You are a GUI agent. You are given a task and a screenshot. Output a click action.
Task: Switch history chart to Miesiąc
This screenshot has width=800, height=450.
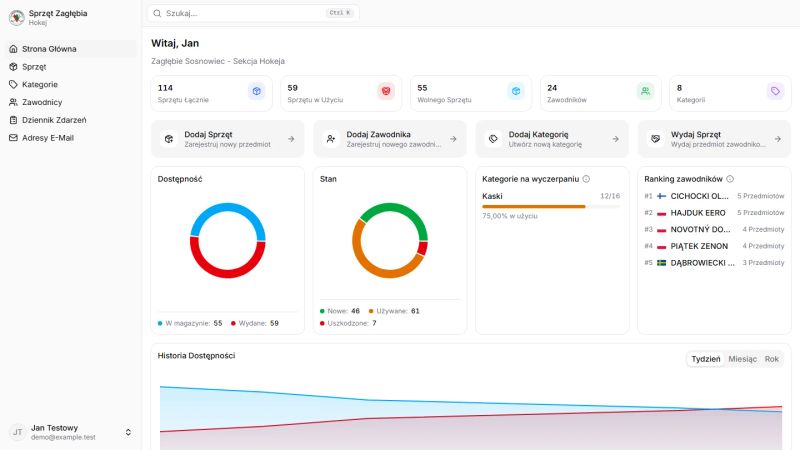point(742,359)
